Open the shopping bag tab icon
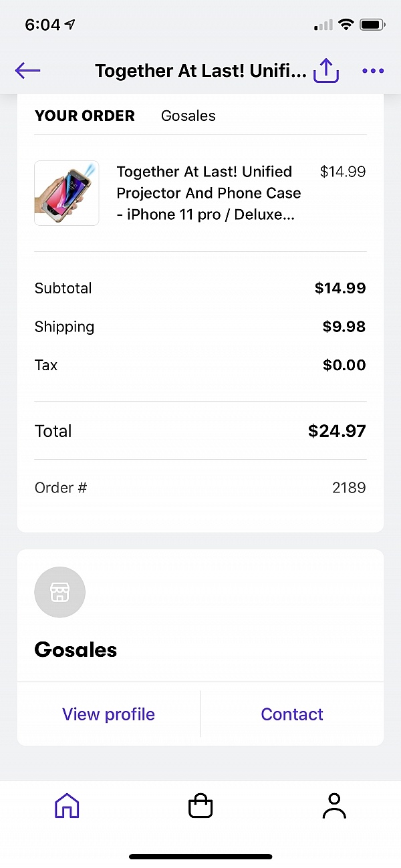The width and height of the screenshot is (401, 868). click(x=200, y=806)
